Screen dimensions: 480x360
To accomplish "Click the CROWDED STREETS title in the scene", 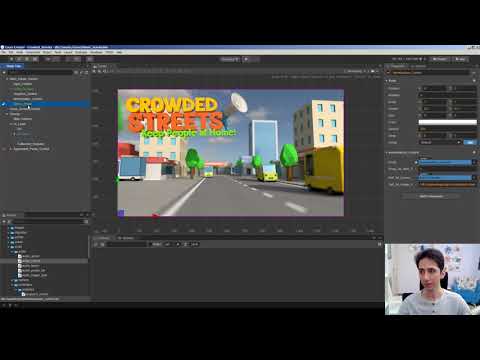I will pos(173,114).
